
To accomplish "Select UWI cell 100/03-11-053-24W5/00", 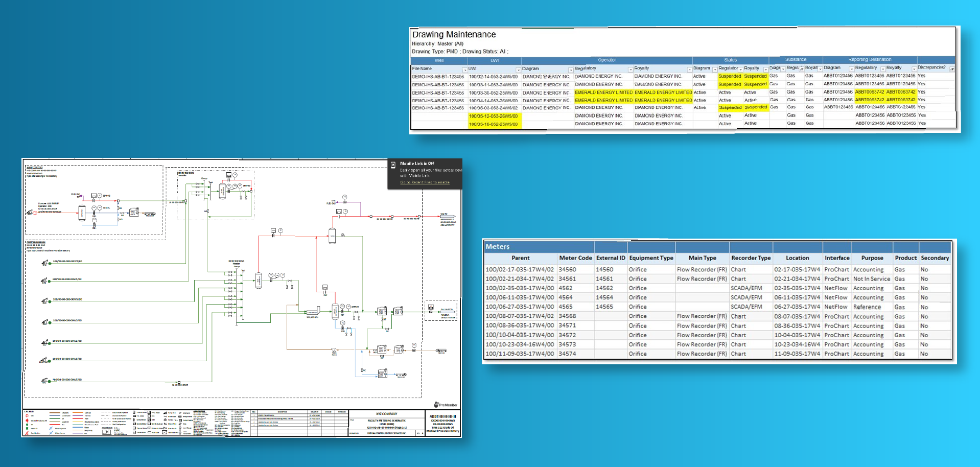I will [494, 85].
